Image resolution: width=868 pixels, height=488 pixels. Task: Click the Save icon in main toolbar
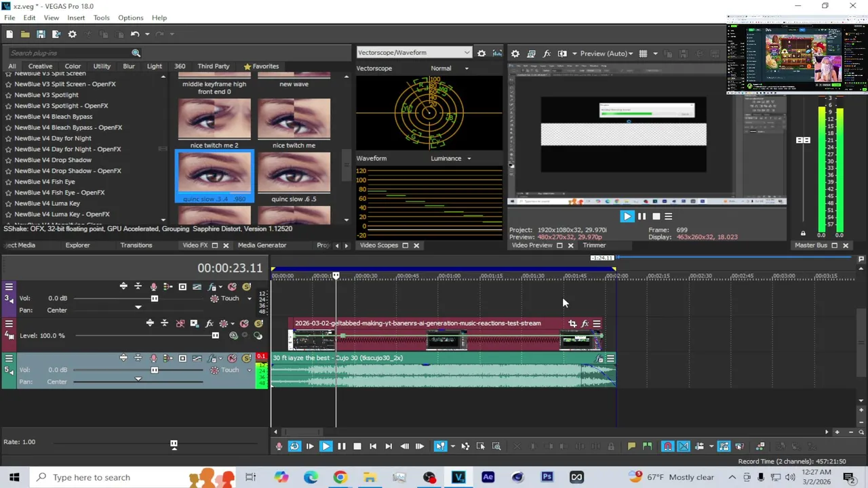click(x=41, y=34)
